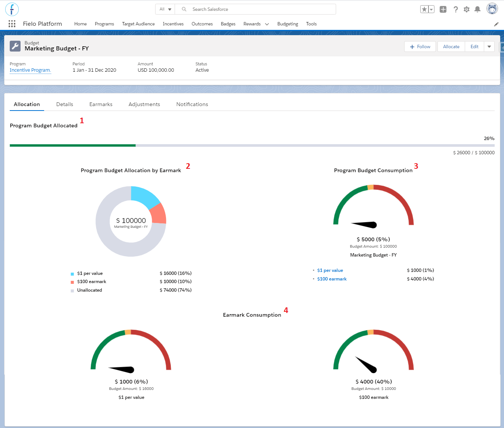
Task: Open the Outcomes nav item
Action: tap(202, 24)
